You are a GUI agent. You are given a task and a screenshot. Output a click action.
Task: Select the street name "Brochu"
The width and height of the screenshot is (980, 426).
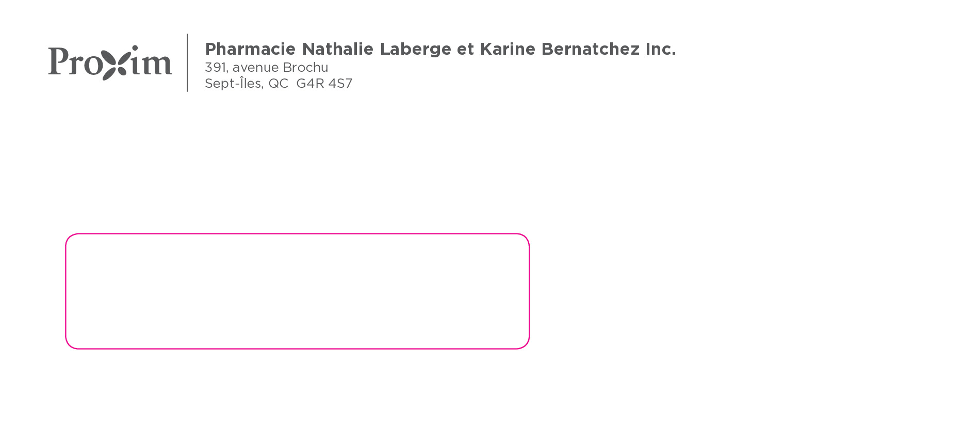[x=305, y=68]
